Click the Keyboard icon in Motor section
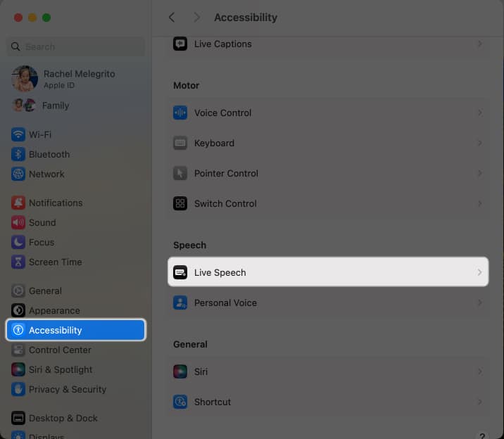The image size is (504, 439). tap(180, 143)
